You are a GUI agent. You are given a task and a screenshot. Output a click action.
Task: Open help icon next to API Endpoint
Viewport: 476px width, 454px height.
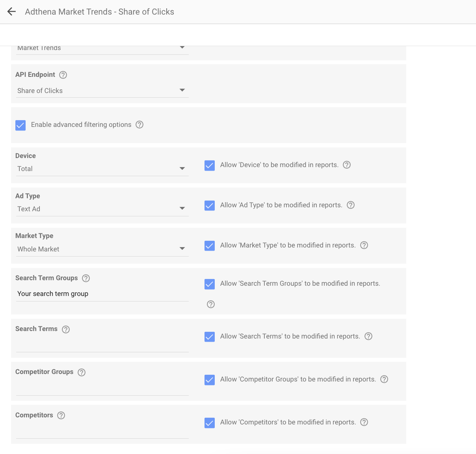tap(63, 75)
